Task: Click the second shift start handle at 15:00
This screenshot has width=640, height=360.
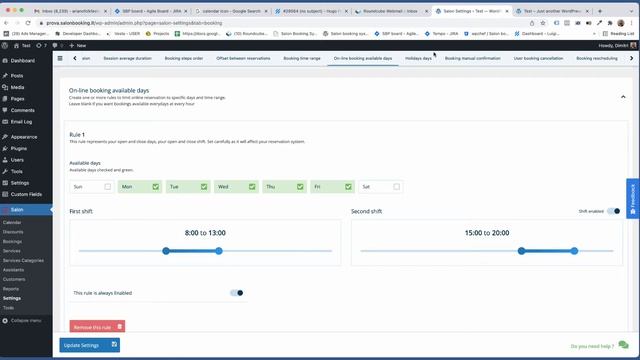Action: 521,251
